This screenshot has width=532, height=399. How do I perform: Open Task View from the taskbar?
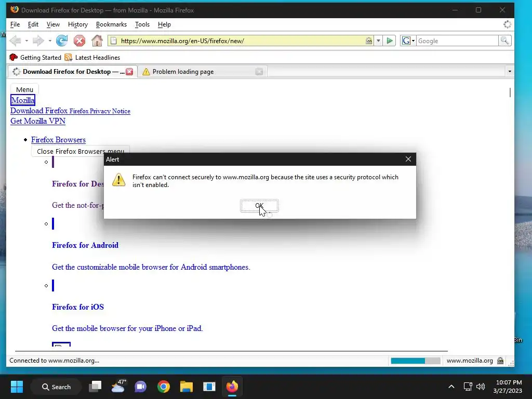coord(95,387)
